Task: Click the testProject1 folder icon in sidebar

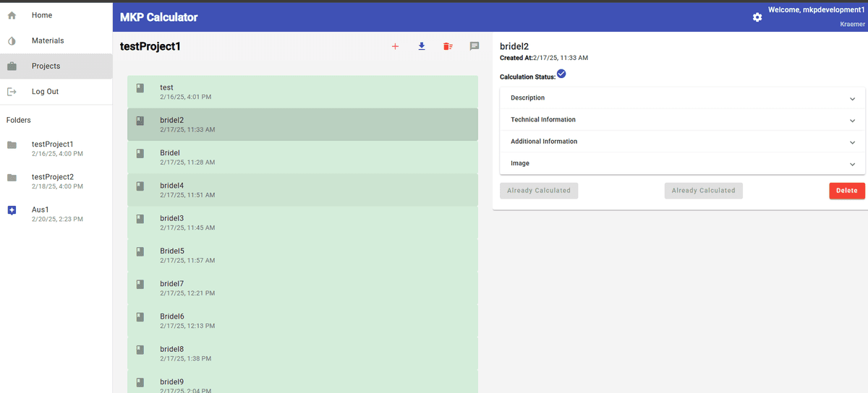Action: click(x=12, y=145)
